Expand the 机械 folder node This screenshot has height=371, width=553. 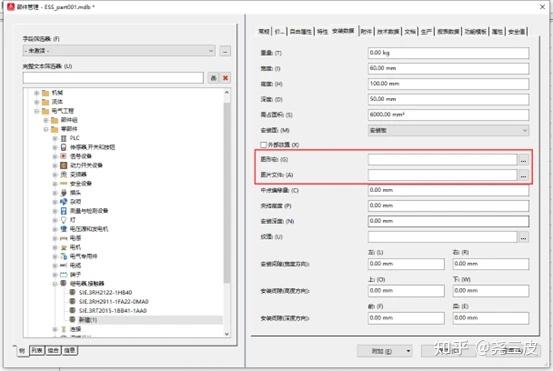tap(37, 93)
